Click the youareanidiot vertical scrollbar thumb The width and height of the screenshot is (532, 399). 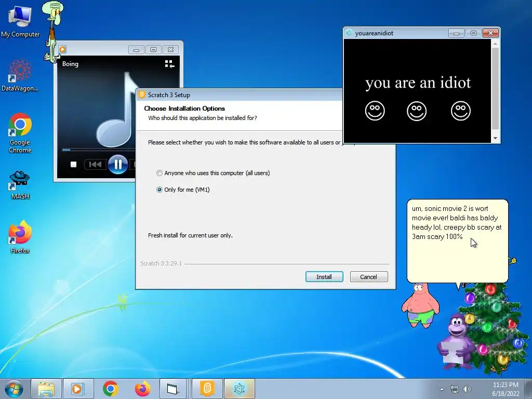(495, 88)
